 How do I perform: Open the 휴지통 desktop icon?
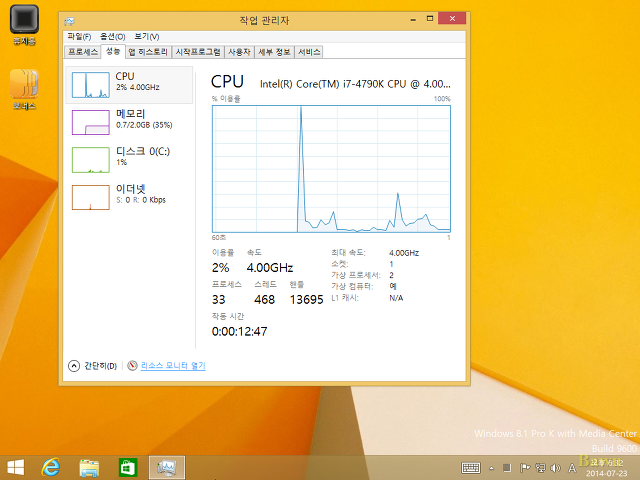pos(24,24)
